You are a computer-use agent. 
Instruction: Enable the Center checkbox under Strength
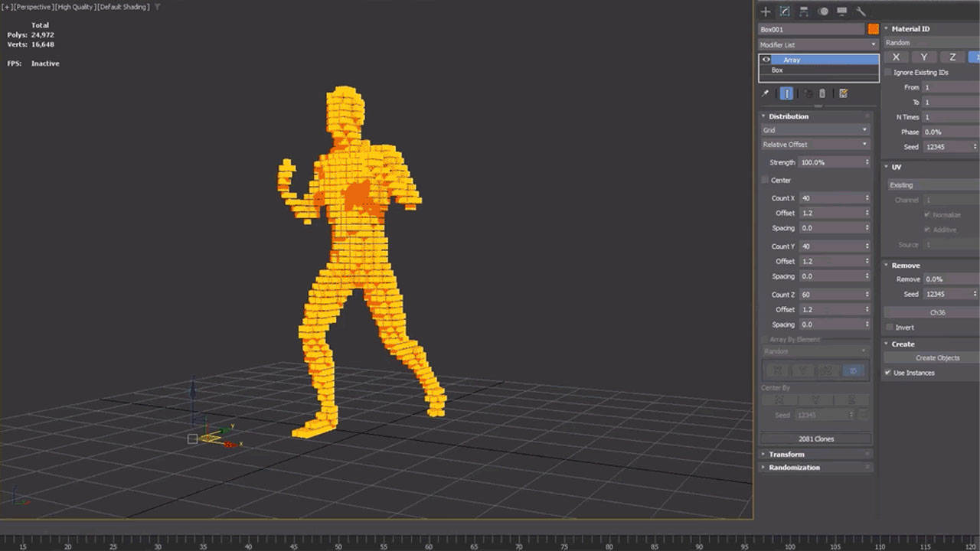[x=765, y=180]
